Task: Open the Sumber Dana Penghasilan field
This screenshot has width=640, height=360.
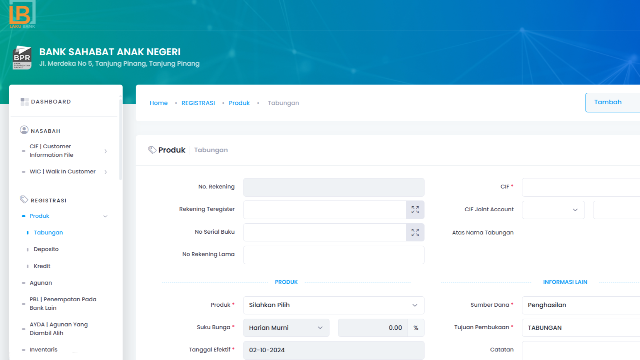Action: (x=581, y=305)
